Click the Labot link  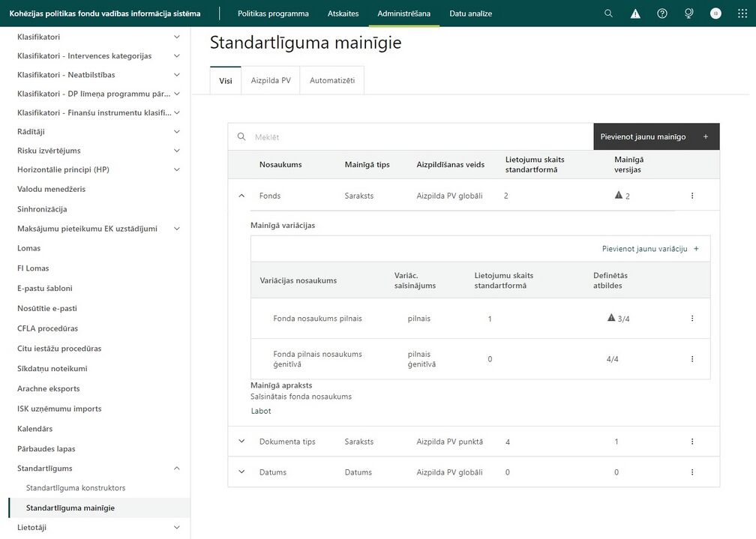coord(261,411)
